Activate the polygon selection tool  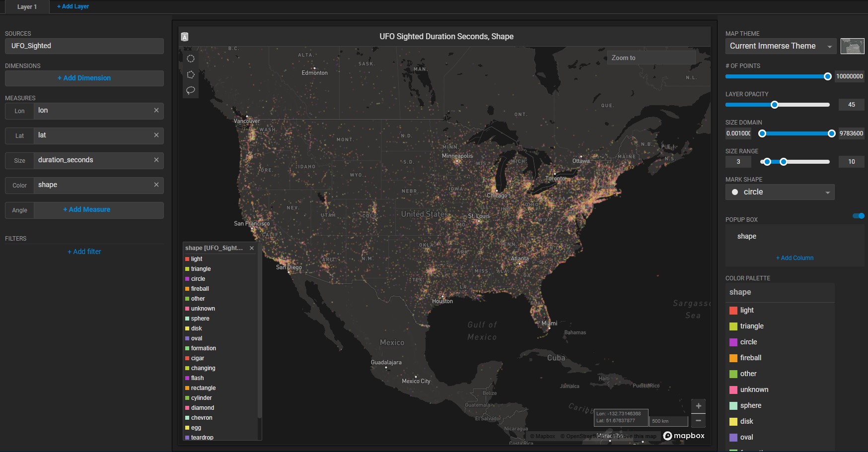(x=191, y=74)
